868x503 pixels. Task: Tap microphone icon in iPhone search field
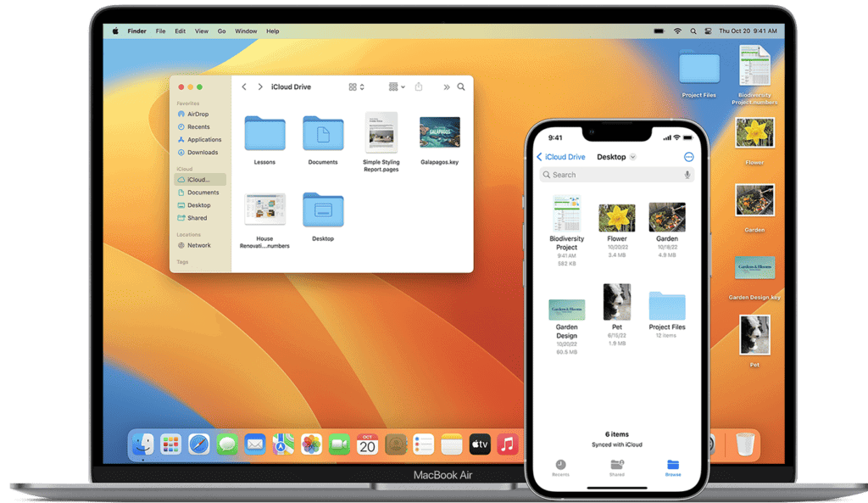[x=687, y=175]
